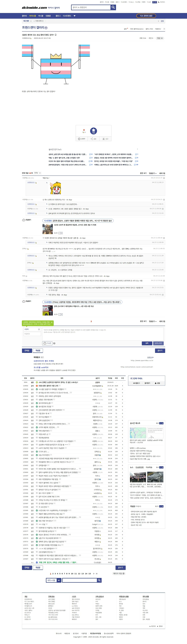Click the realtime news next arrow
Image resolution: width=187 pixels, height=644 pixels.
(137, 149)
